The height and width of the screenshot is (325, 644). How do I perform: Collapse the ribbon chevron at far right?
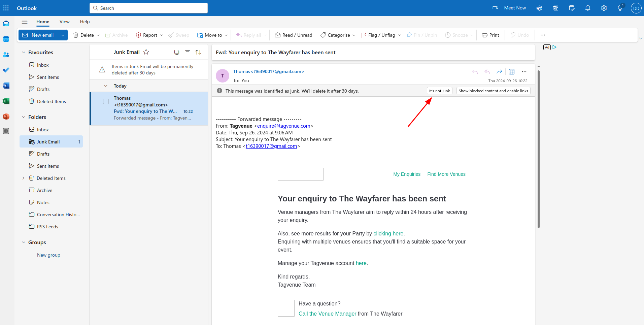click(x=641, y=38)
